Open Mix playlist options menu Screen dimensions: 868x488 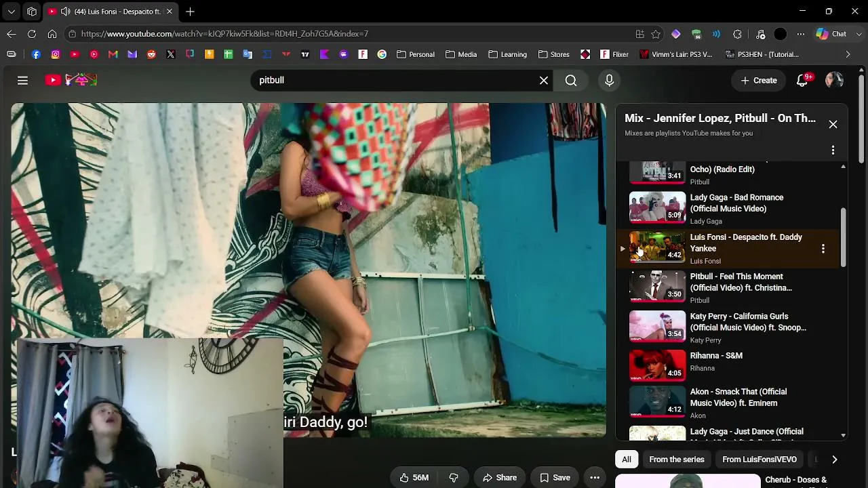tap(833, 150)
